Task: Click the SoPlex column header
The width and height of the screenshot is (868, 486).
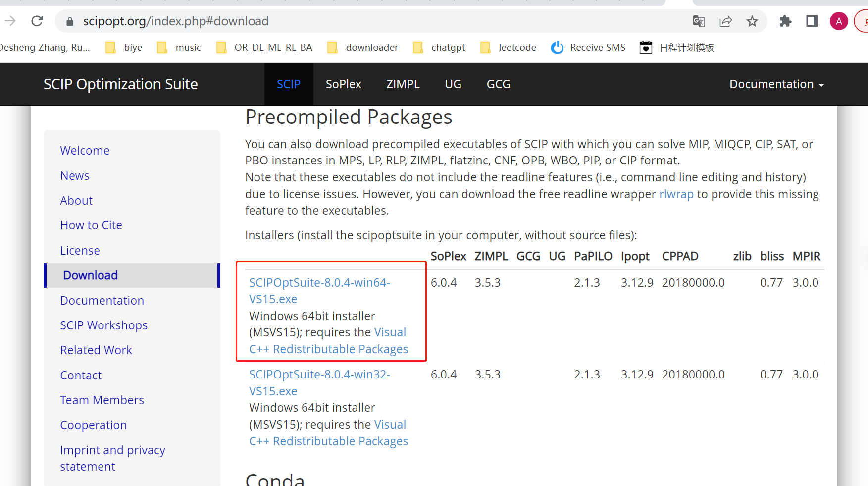Action: 449,256
